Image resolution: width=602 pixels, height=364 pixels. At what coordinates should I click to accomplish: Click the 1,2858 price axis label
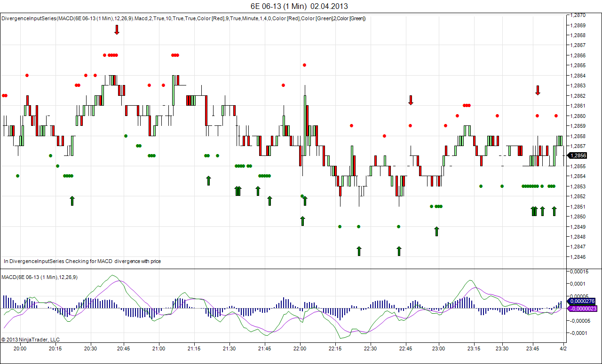tap(578, 136)
